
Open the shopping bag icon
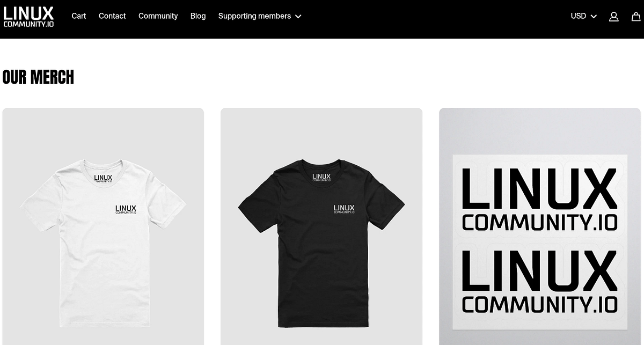(x=636, y=17)
